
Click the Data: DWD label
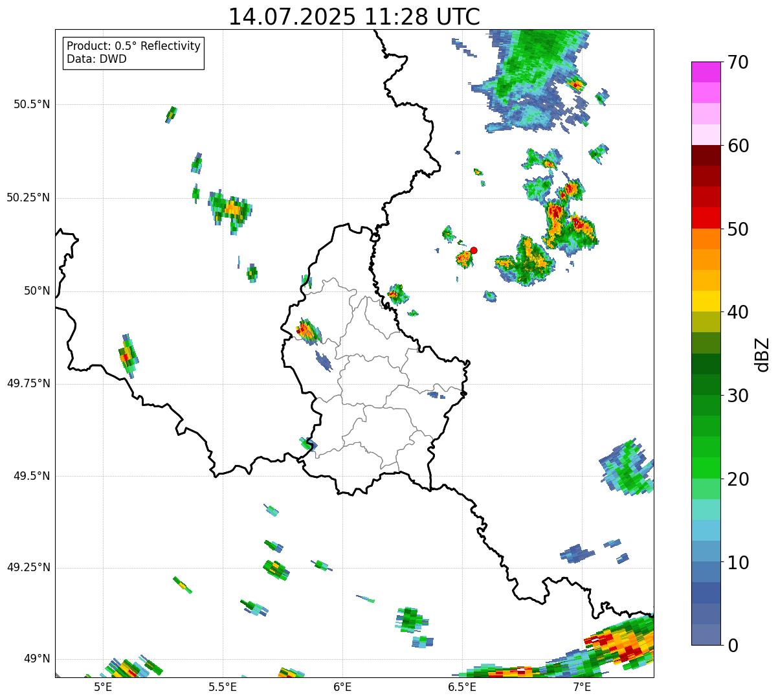tap(96, 60)
